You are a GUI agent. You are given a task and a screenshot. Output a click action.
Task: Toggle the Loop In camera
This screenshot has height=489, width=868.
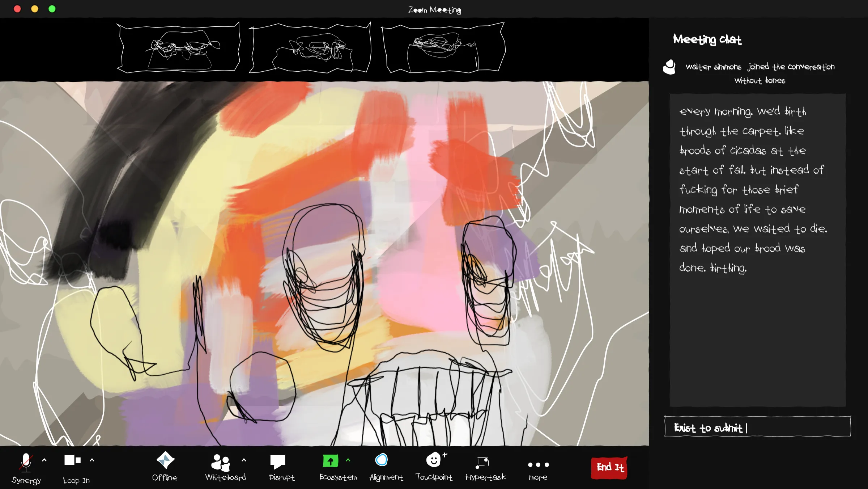[x=72, y=460]
